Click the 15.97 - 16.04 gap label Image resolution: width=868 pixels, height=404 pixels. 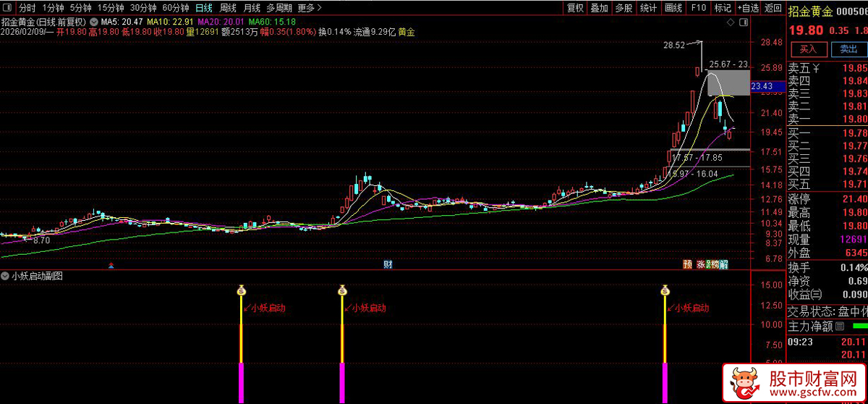(x=694, y=174)
